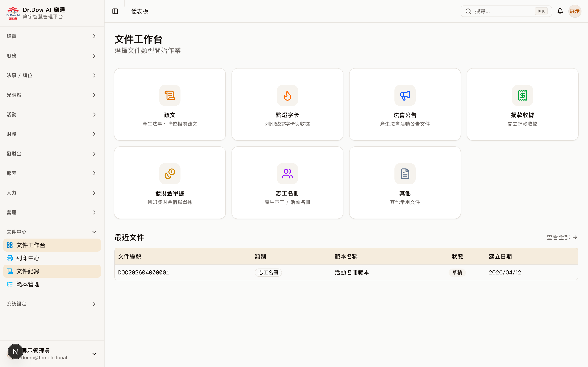Click the 列印中心 printer icon
588x367 pixels.
pyautogui.click(x=9, y=258)
